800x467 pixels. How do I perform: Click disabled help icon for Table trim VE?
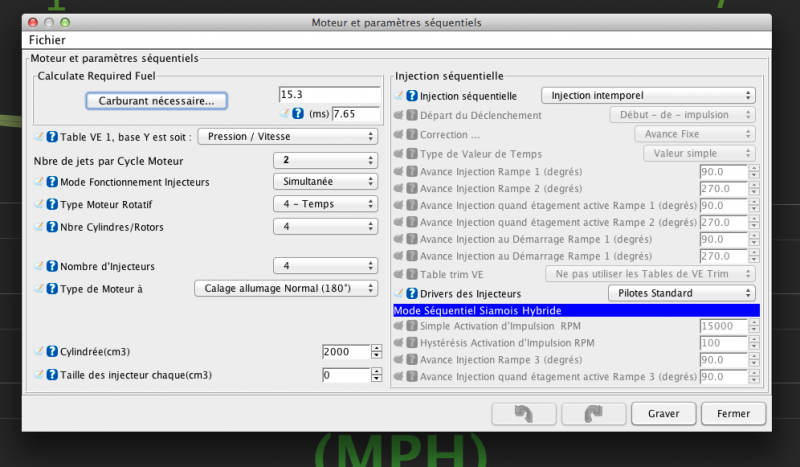[412, 274]
